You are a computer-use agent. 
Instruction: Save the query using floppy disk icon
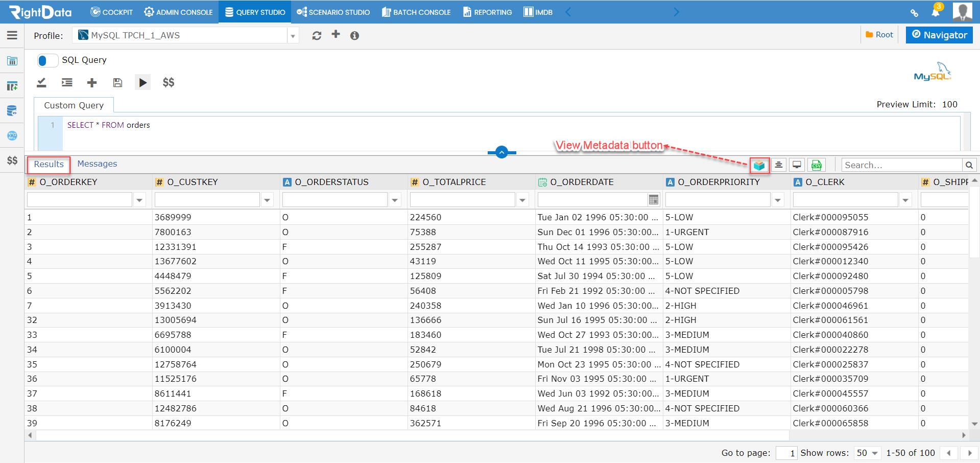click(117, 82)
